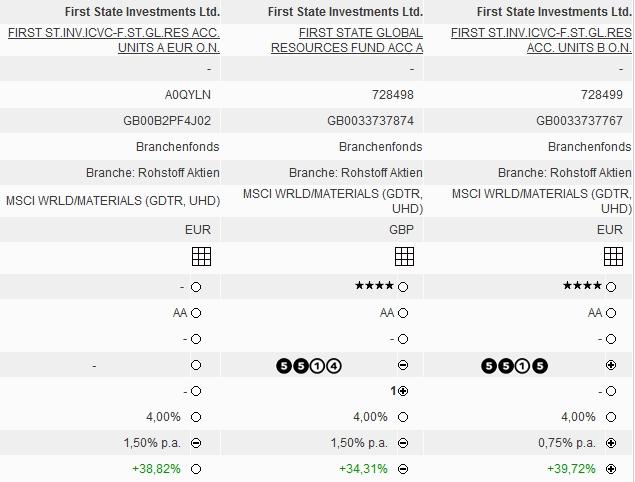Click the 5514 score badges in the middle column
635x482 pixels.
coord(309,366)
